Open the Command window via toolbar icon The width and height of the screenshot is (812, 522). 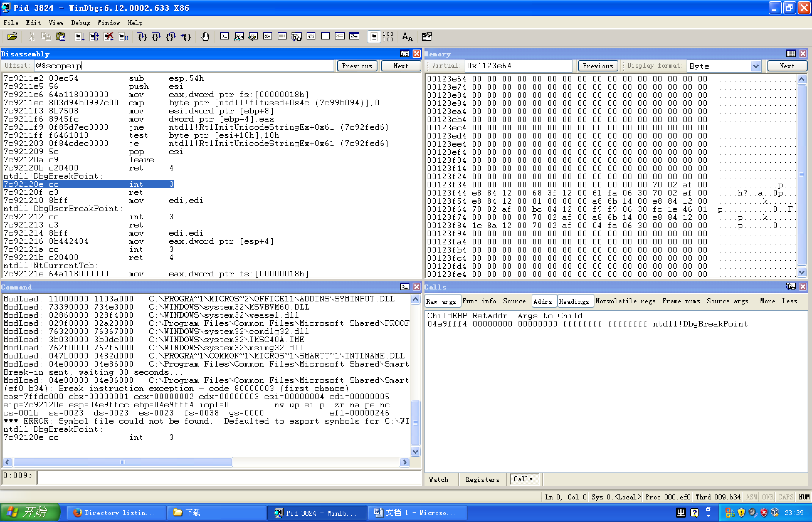(224, 37)
